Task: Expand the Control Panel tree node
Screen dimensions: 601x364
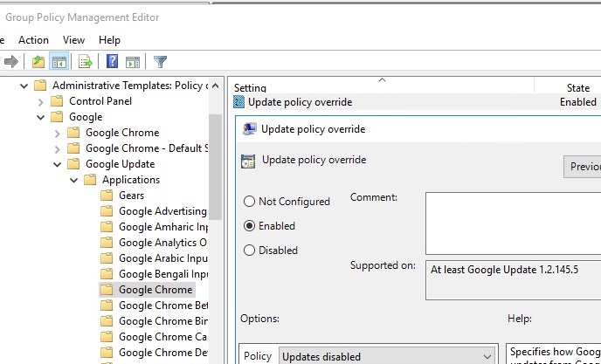Action: coord(41,101)
